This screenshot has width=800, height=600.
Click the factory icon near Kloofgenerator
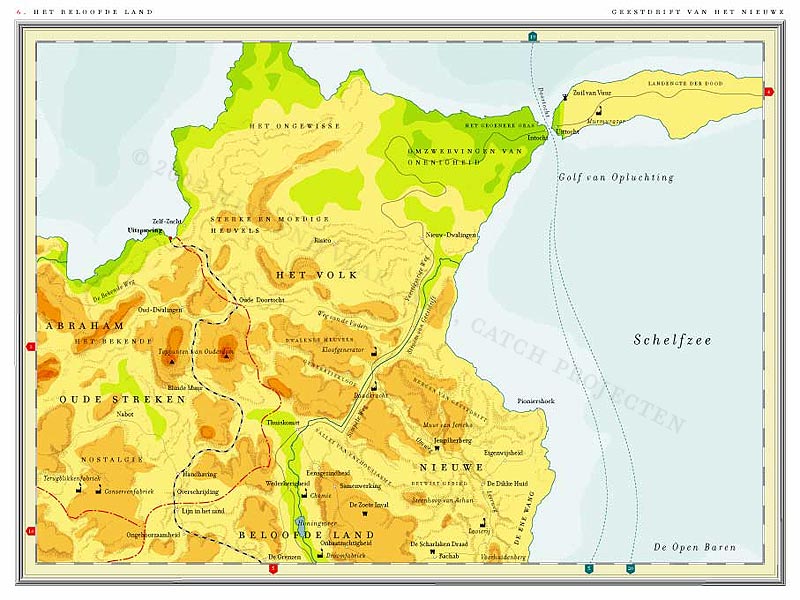pos(373,354)
